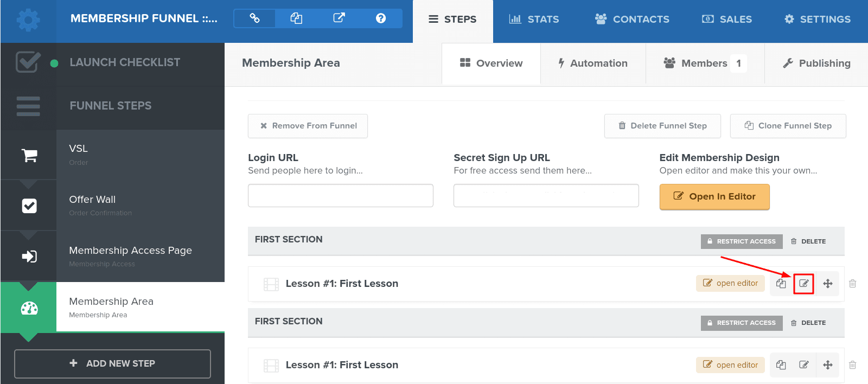Click the funnel link icon in header
This screenshot has width=868, height=384.
[x=254, y=18]
